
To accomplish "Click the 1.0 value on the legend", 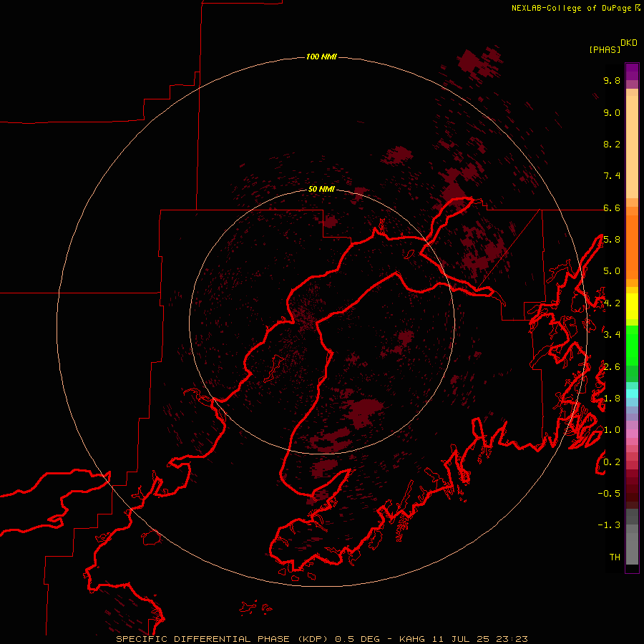I will coord(612,430).
